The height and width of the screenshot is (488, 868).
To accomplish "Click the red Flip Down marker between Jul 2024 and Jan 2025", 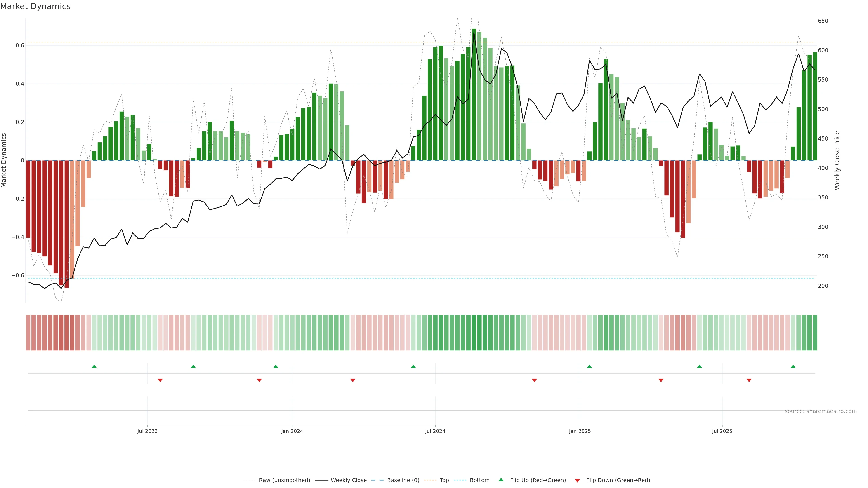I will (x=534, y=380).
